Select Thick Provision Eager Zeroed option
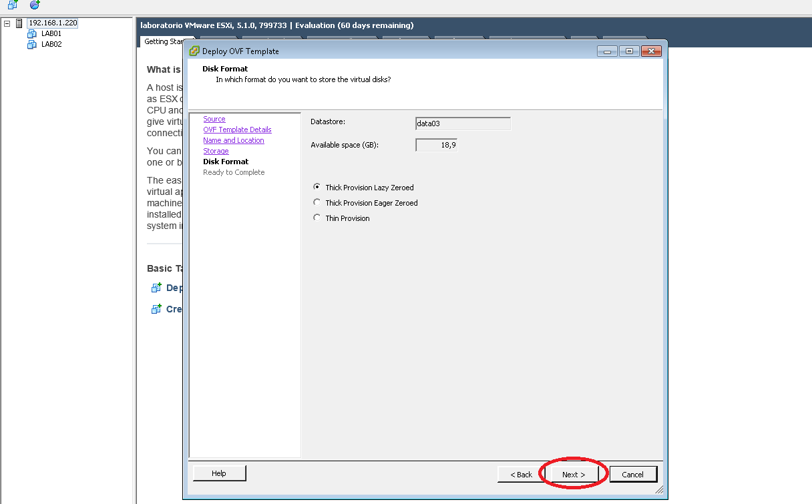The height and width of the screenshot is (504, 812). coord(365,203)
